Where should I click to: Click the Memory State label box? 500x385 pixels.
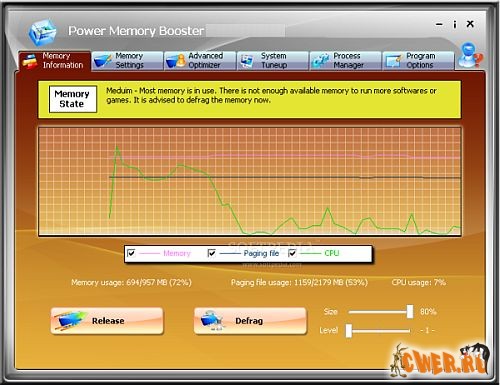pos(73,99)
